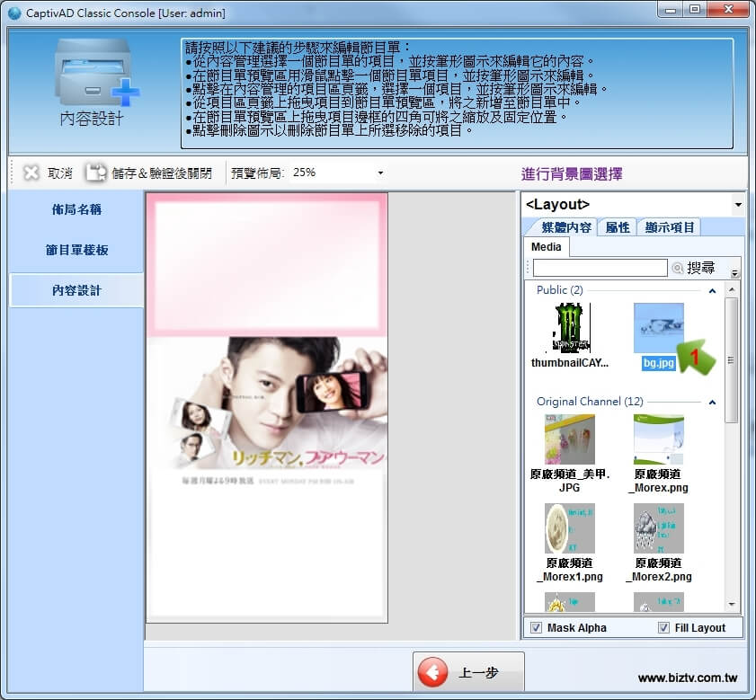The width and height of the screenshot is (756, 700).
Task: Click the red back arrow icon
Action: [x=433, y=674]
